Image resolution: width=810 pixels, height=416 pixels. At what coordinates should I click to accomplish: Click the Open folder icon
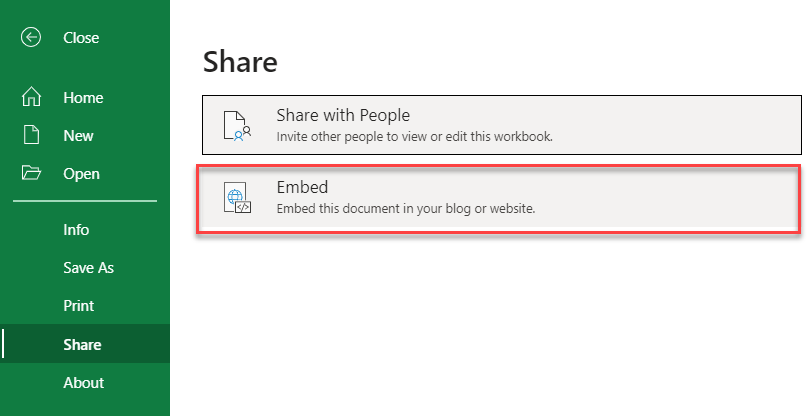pyautogui.click(x=32, y=174)
